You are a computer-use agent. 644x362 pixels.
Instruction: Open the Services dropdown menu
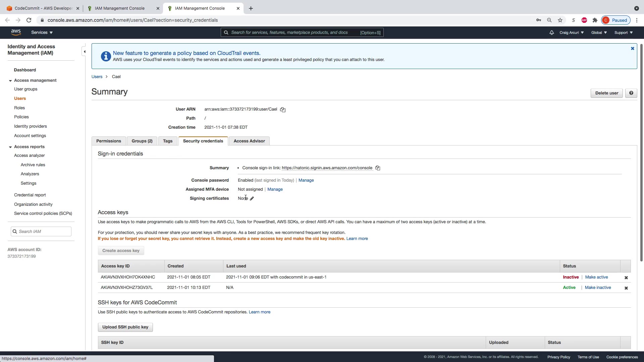42,33
